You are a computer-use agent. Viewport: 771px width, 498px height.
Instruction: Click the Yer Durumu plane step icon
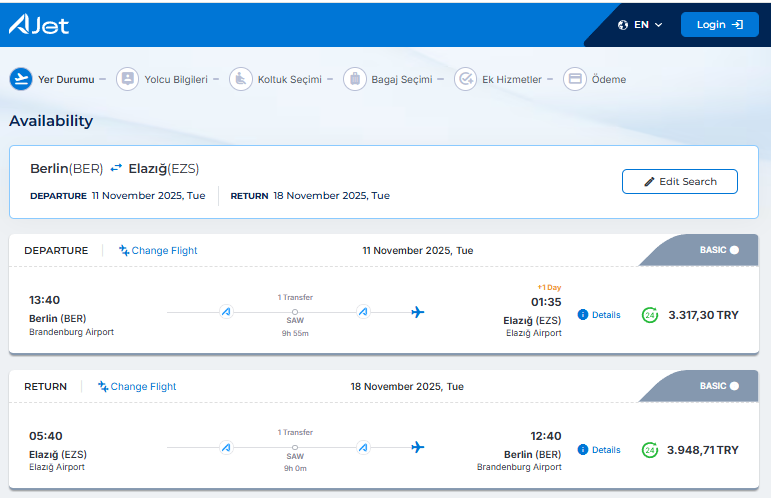(x=21, y=79)
